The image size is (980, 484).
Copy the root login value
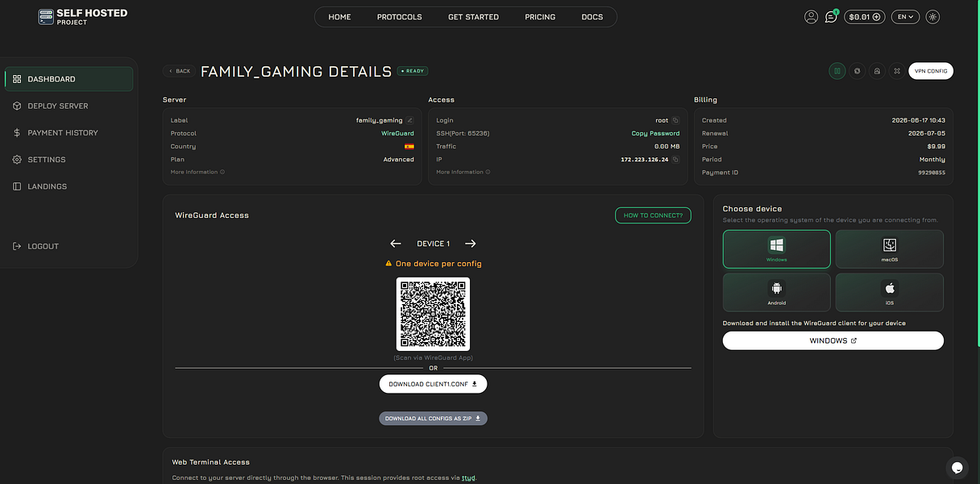pos(675,120)
